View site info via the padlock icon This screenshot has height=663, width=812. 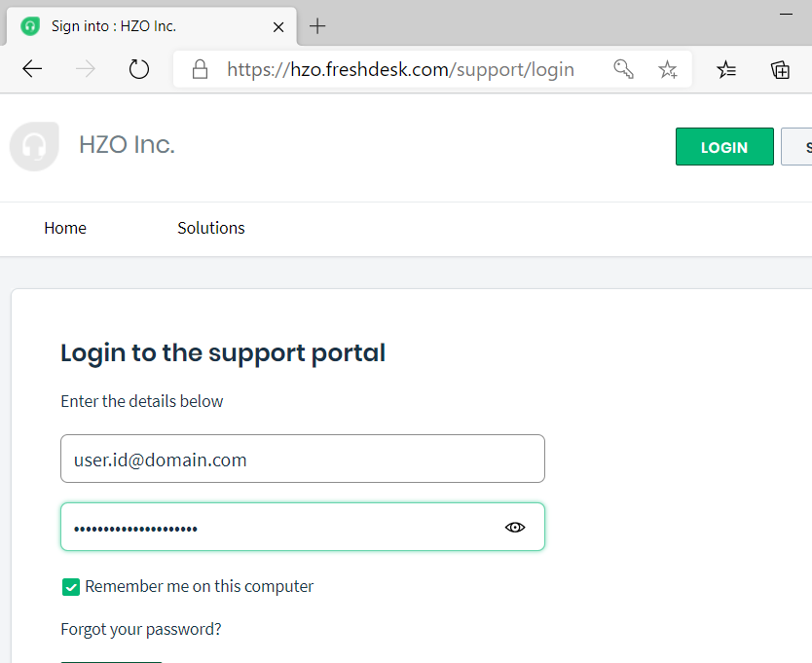(200, 69)
